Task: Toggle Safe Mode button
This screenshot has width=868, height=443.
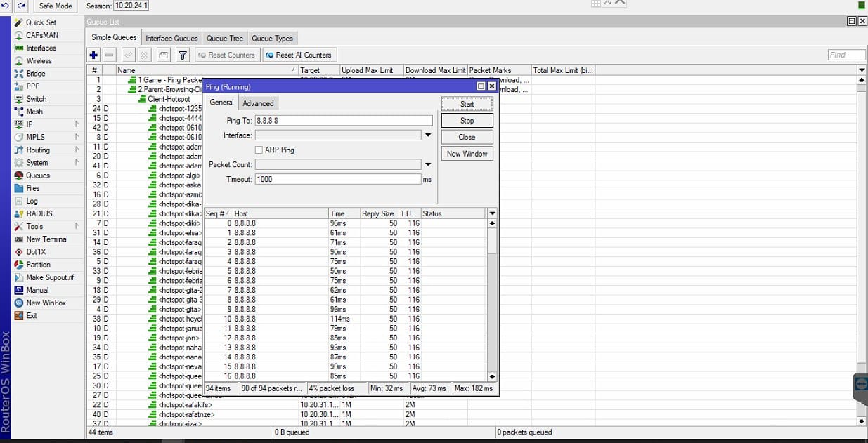Action: 56,6
